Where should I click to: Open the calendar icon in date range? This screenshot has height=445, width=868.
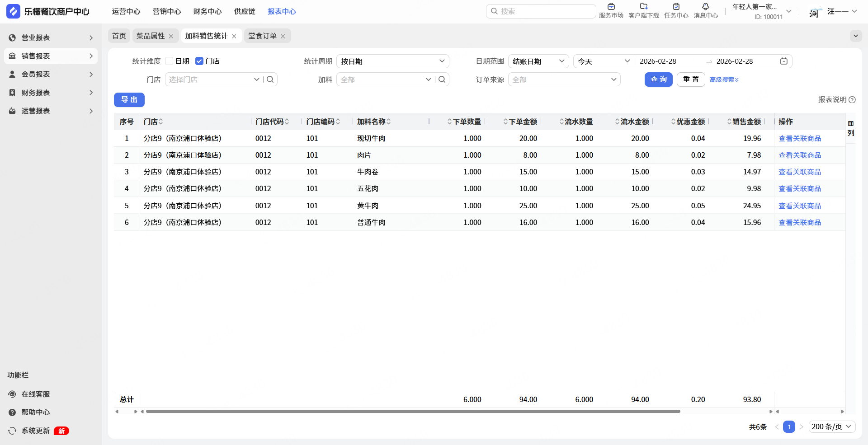783,61
